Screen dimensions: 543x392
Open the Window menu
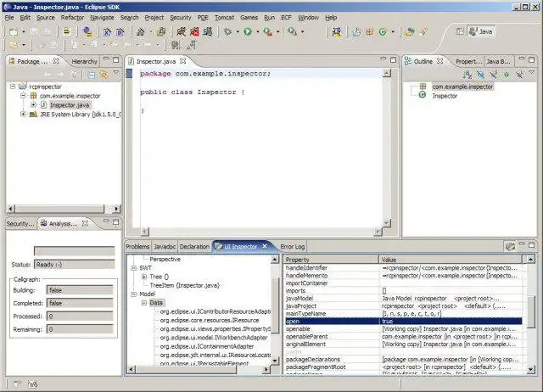click(308, 17)
